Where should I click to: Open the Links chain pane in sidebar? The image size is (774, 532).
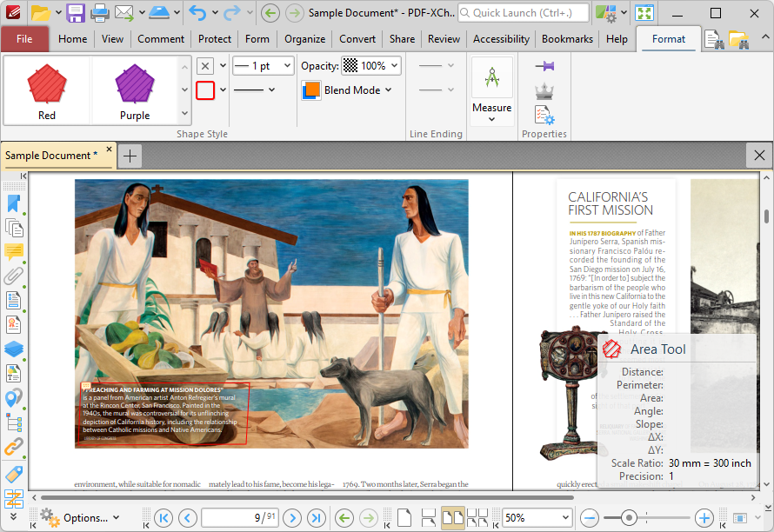click(14, 446)
